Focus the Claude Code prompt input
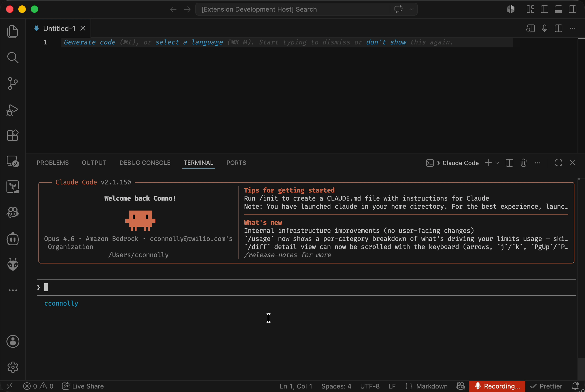The width and height of the screenshot is (585, 392). 306,288
